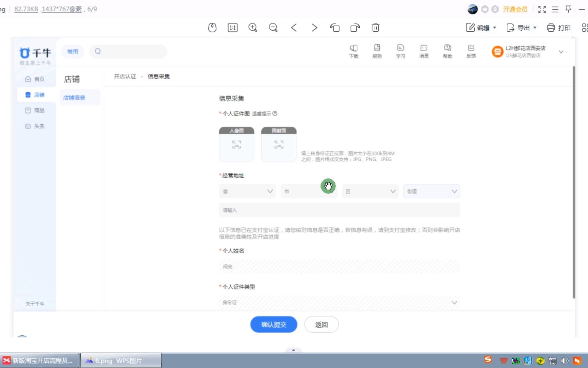Click the user avatar icon in title bar

pyautogui.click(x=473, y=9)
